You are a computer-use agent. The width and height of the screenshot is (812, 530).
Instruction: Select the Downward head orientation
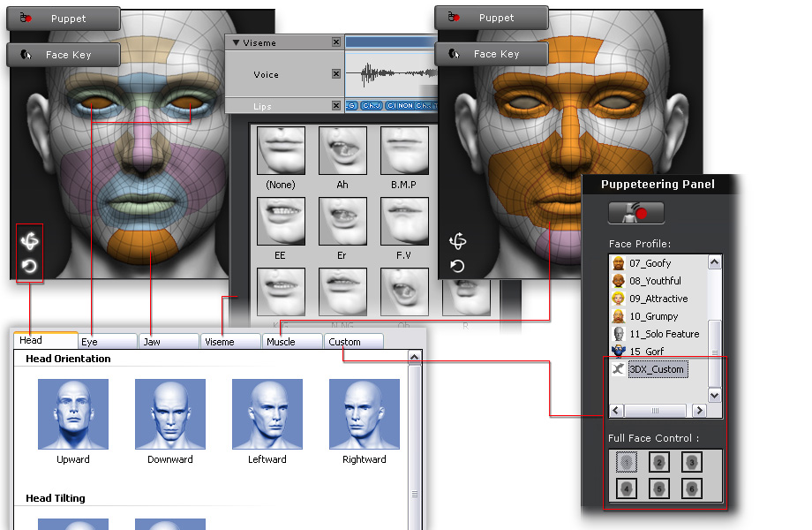pyautogui.click(x=170, y=414)
